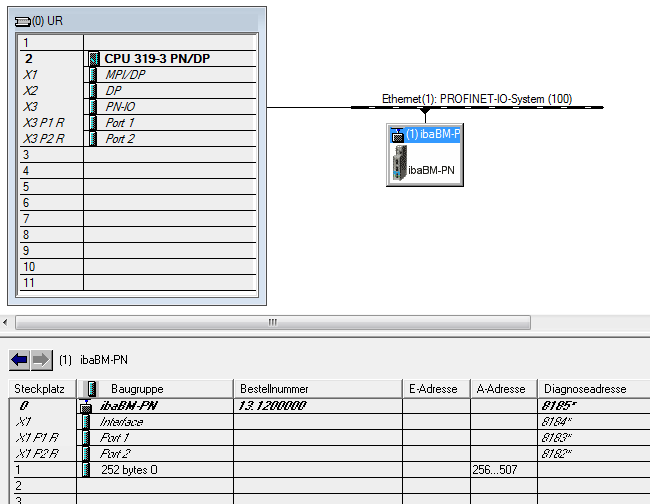The width and height of the screenshot is (650, 504).
Task: Click diagnostic address 8183* cell
Action: (594, 438)
